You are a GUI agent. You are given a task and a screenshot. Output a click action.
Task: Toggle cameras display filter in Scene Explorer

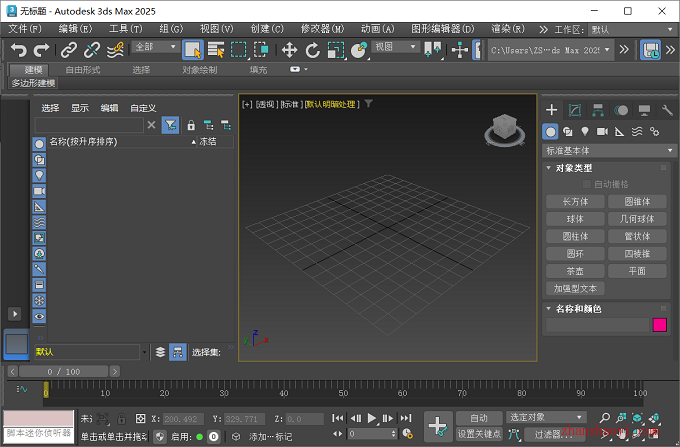pos(39,191)
